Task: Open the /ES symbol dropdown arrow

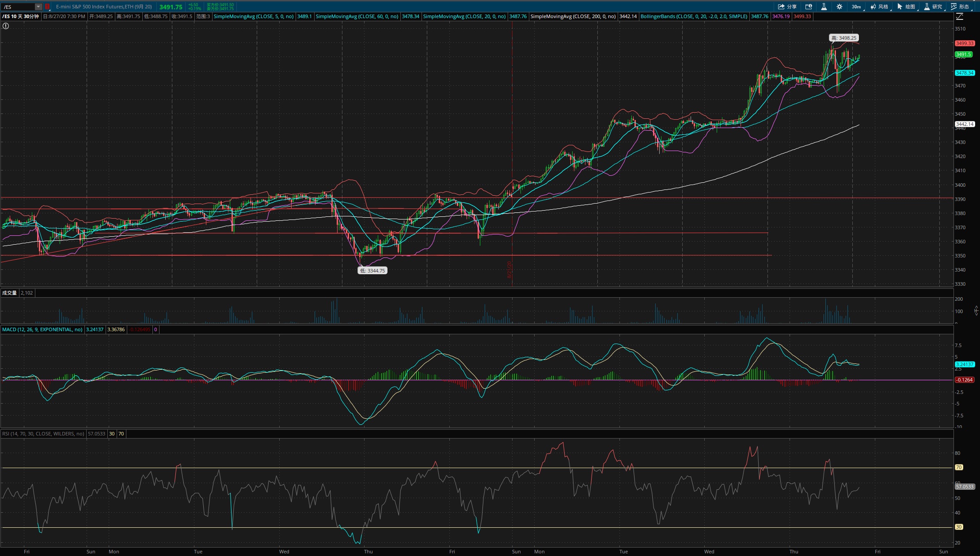Action: coord(38,7)
